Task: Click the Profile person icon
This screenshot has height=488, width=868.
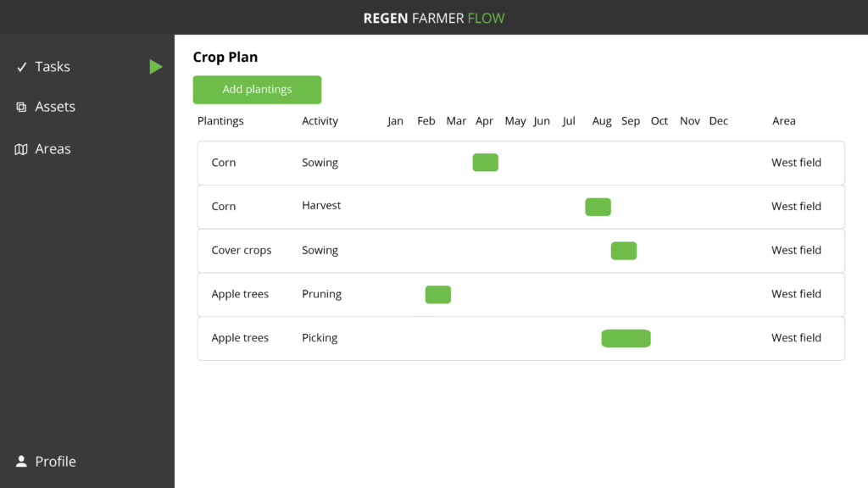Action: click(x=21, y=462)
